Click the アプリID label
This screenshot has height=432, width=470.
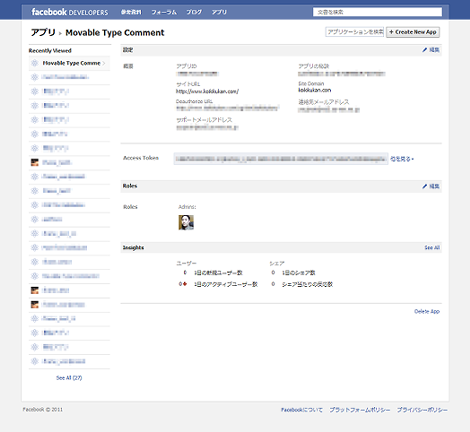(186, 66)
